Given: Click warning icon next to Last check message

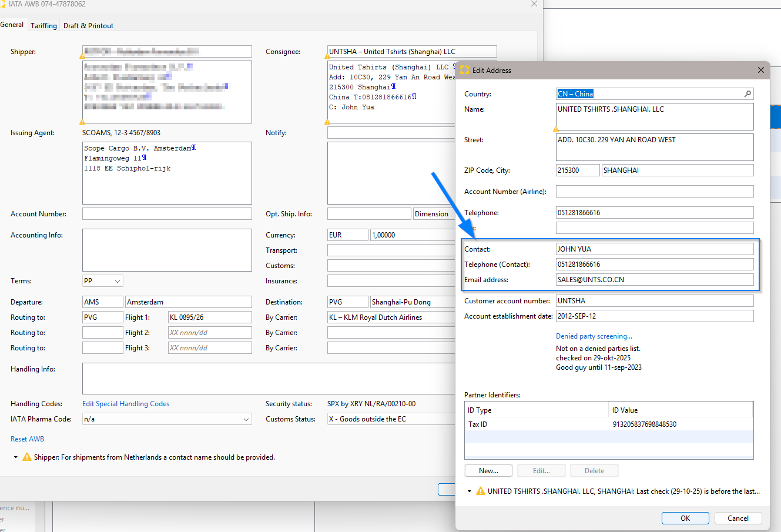Looking at the screenshot, I should pos(481,491).
